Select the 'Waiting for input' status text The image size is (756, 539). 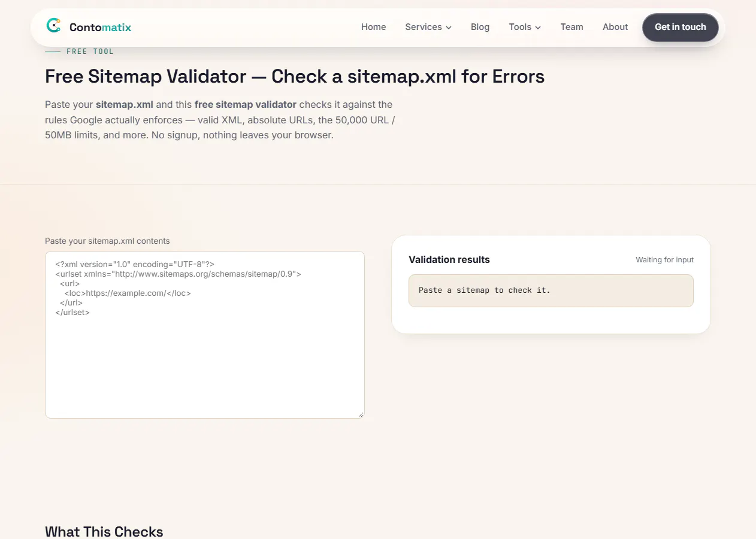pyautogui.click(x=665, y=260)
